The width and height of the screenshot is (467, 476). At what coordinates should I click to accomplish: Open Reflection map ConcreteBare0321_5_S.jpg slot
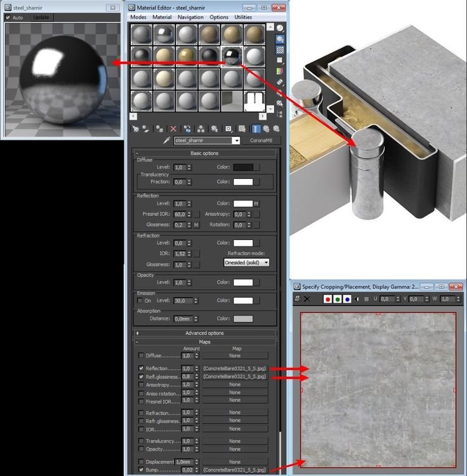(235, 368)
